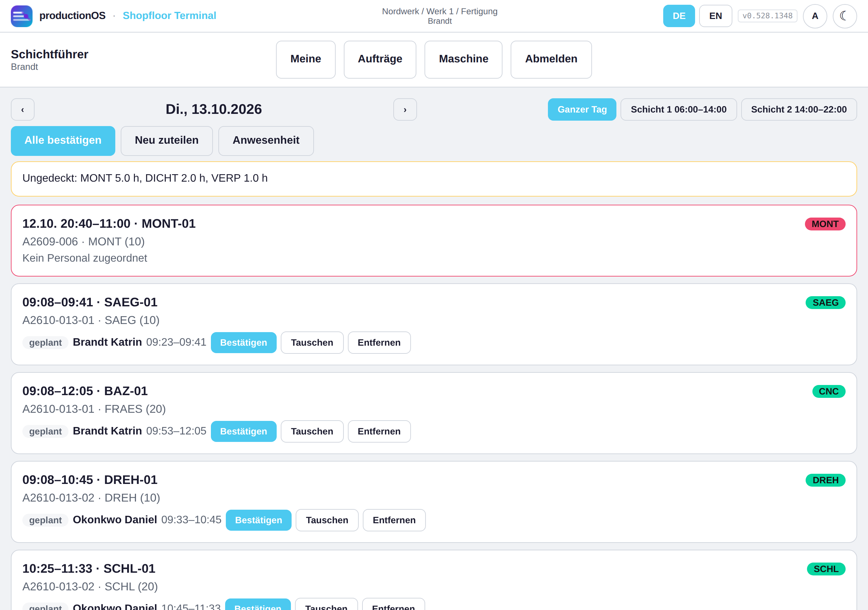Click the green CNC badge
868x610 pixels.
pos(829,391)
